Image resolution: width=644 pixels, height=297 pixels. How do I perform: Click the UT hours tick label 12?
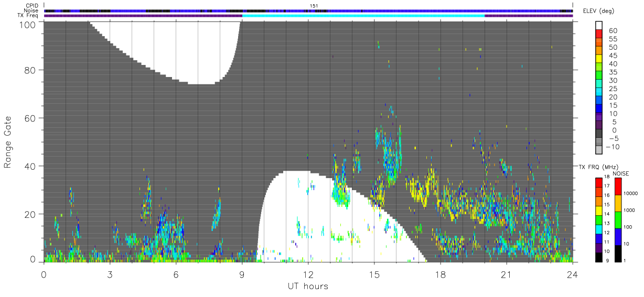coord(308,274)
